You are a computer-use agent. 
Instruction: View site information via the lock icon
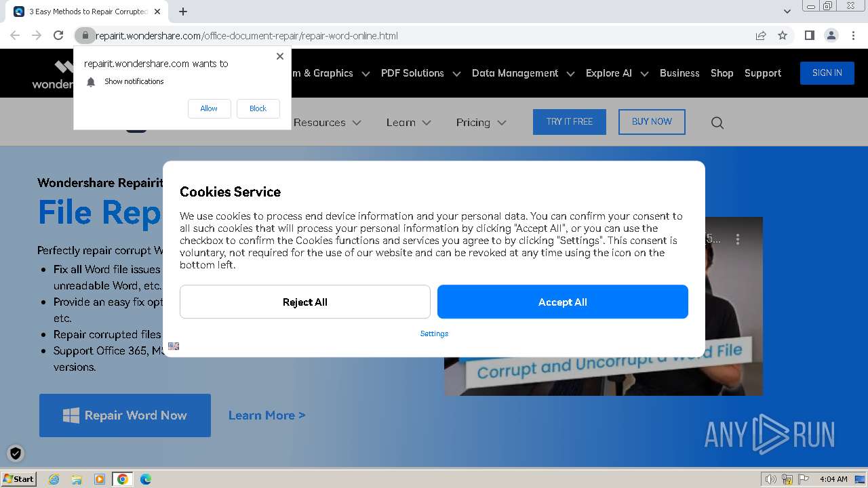pos(85,35)
